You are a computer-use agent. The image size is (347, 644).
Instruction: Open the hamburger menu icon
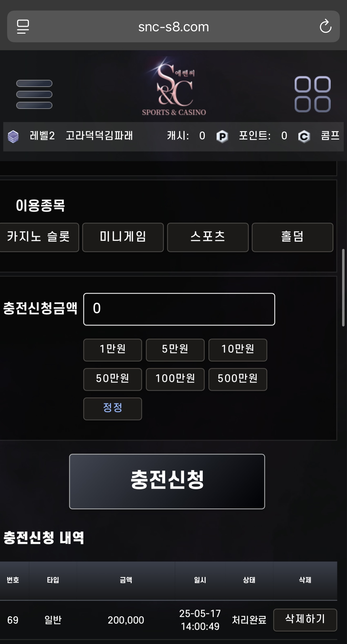[34, 94]
